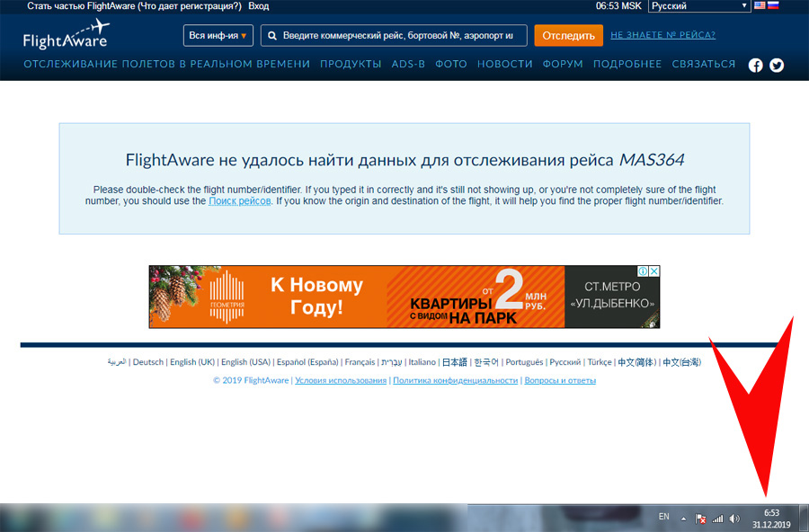
Task: Open FlightAware Facebook page icon
Action: pyautogui.click(x=755, y=66)
